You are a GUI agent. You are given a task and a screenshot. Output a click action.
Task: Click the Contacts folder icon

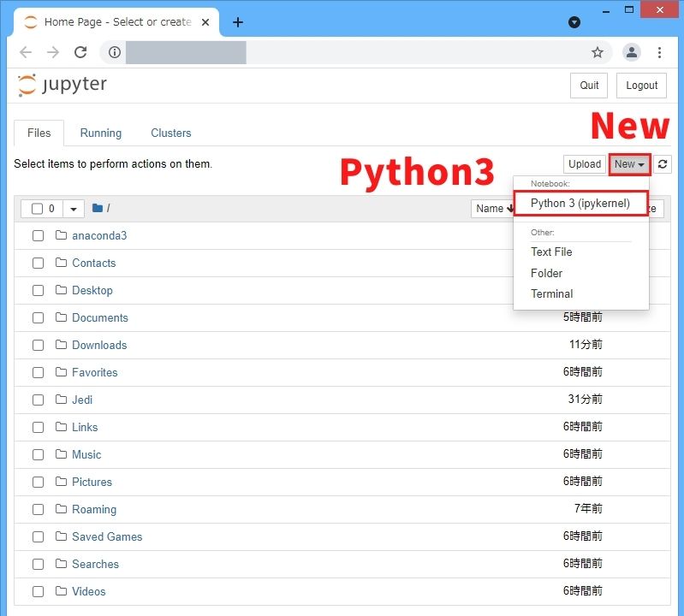coord(61,263)
